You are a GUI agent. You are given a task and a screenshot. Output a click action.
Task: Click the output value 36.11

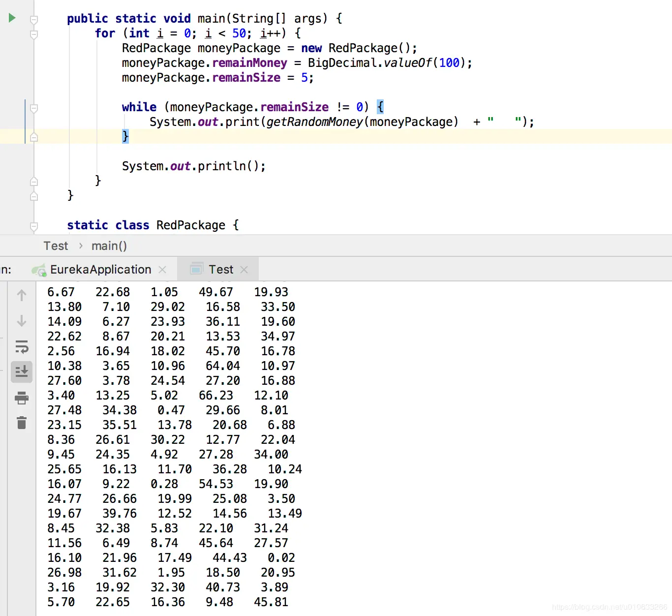(223, 322)
